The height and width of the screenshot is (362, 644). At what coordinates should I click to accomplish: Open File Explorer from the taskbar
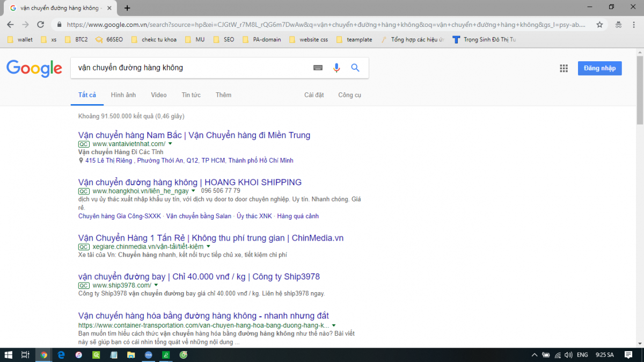coord(130,354)
